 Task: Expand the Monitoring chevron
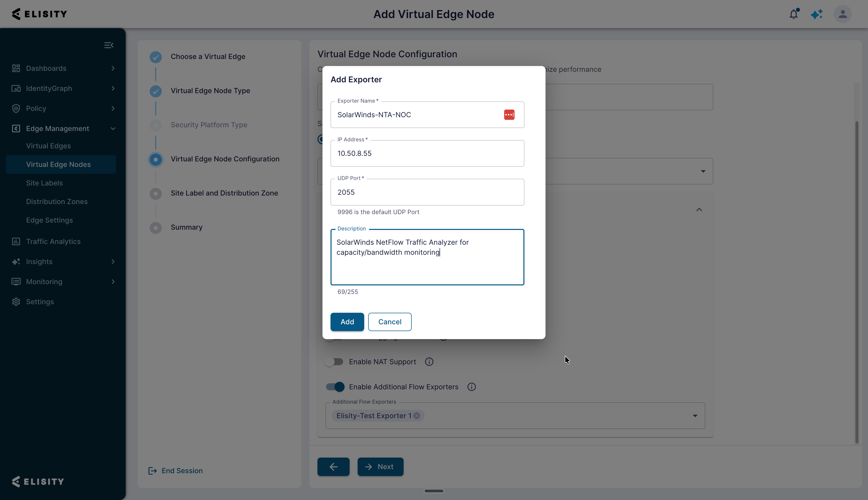click(x=113, y=282)
